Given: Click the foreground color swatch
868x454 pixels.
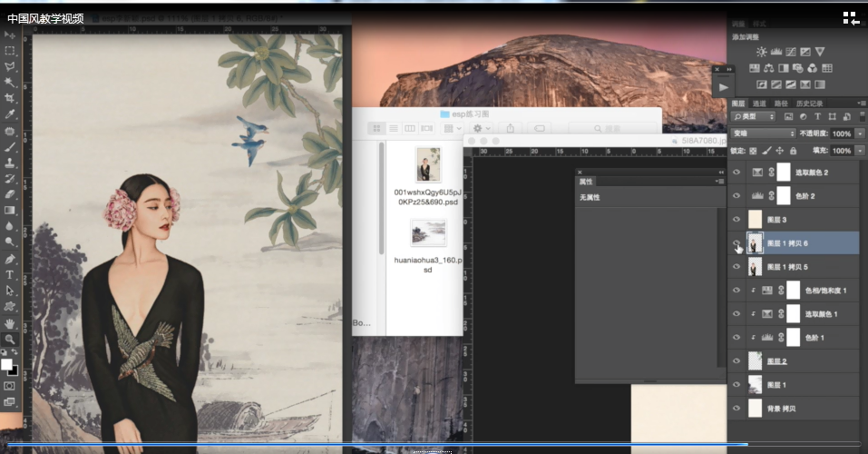Looking at the screenshot, I should [x=7, y=363].
